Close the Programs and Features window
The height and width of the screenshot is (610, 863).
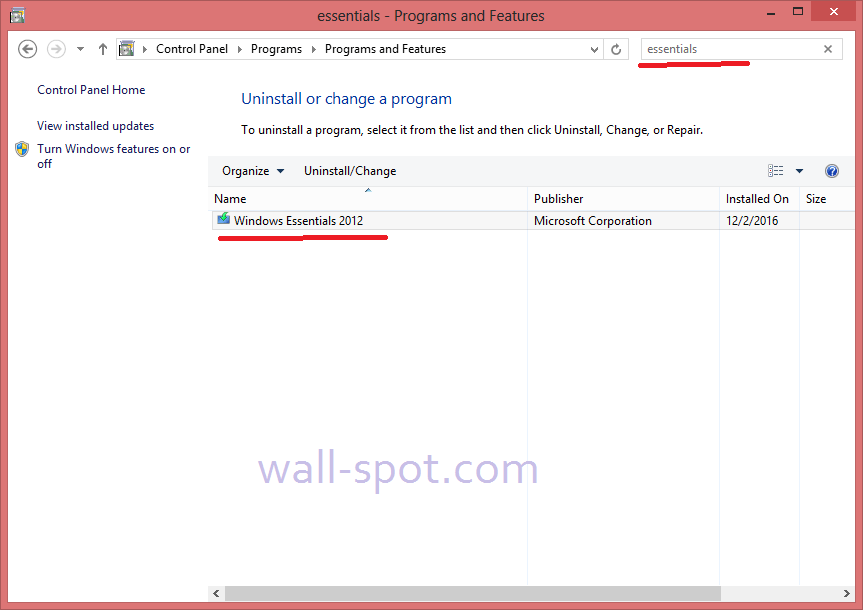click(834, 12)
